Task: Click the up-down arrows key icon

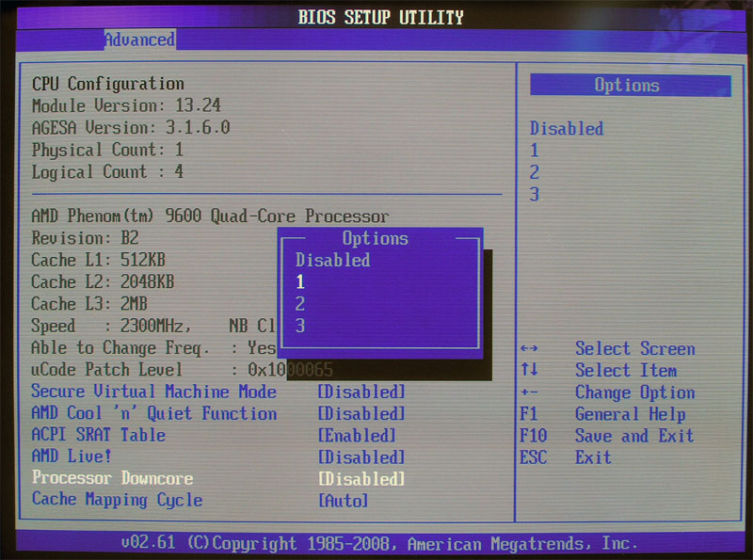Action: (529, 369)
